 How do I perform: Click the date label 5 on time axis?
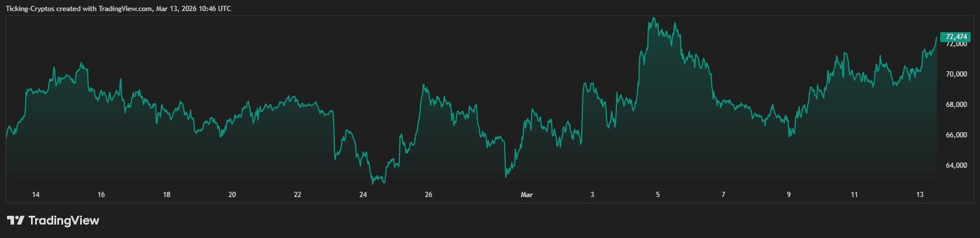point(658,195)
